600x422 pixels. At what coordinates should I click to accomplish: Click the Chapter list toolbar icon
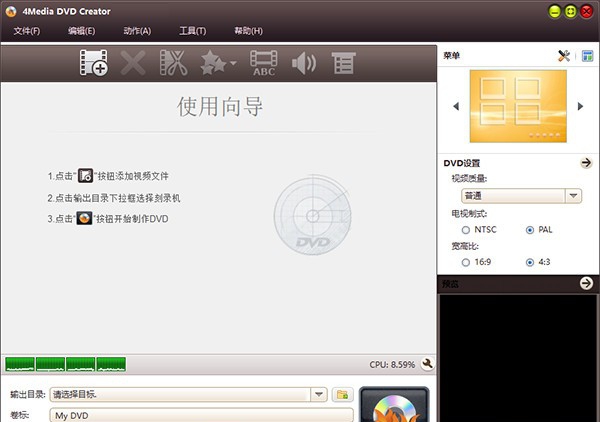coord(344,63)
